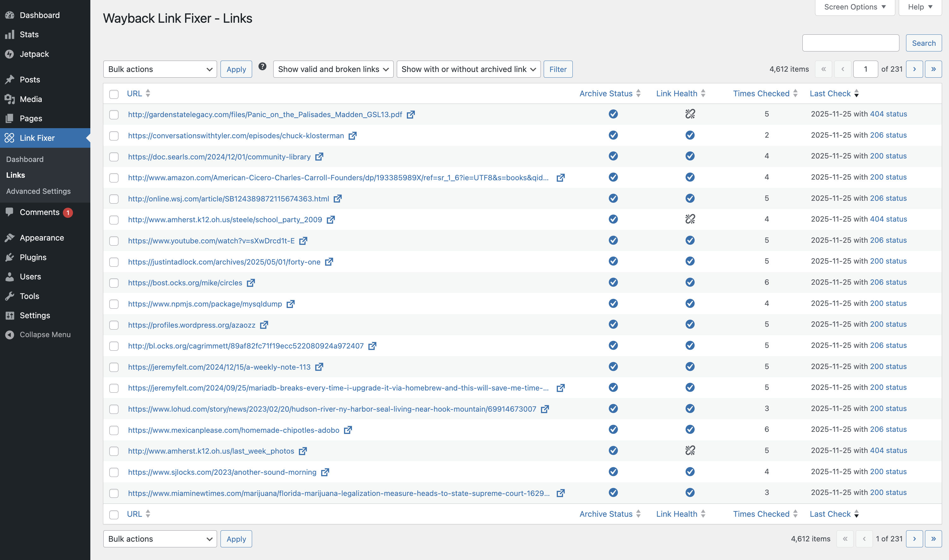The image size is (949, 560).
Task: Open the external link icon next to chuck-klosterman URL
Action: [353, 135]
